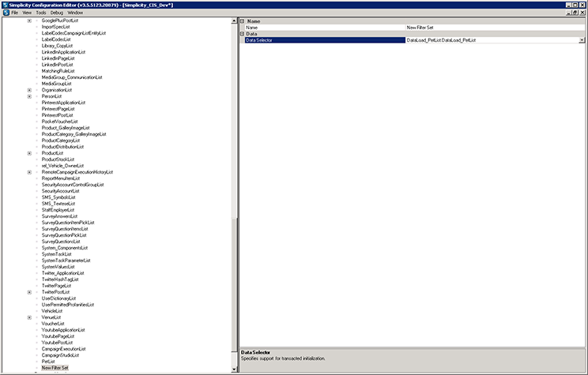This screenshot has height=375, width=588.
Task: Select StaffEmployeeList in the tree
Action: (58, 210)
